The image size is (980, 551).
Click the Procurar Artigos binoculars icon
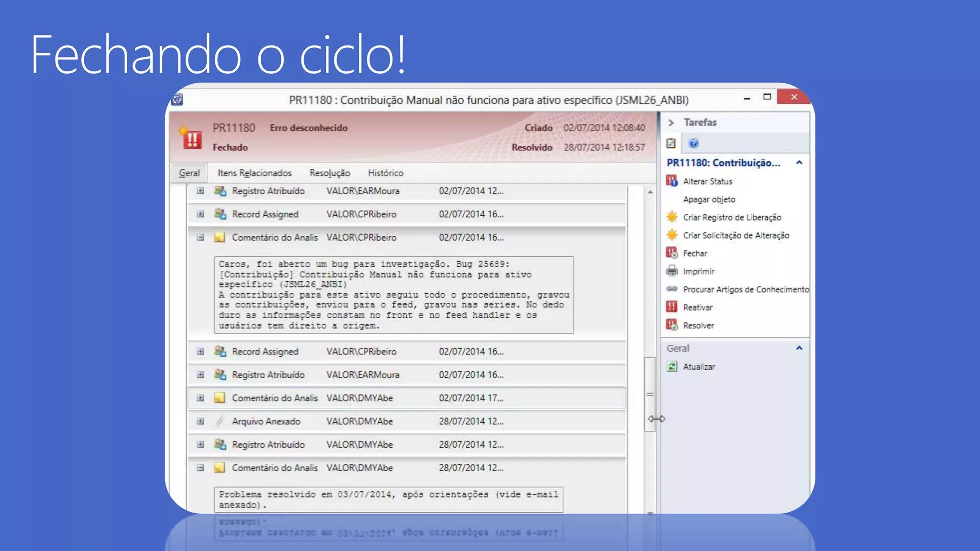672,289
